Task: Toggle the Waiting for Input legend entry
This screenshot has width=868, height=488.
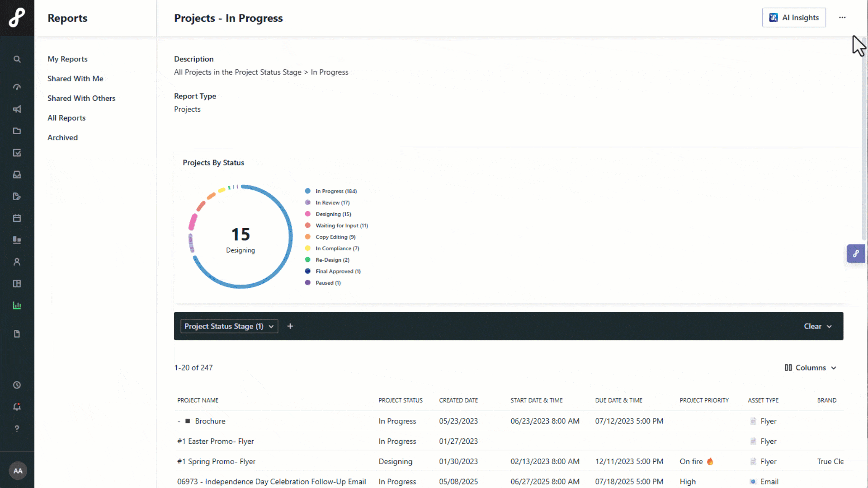Action: [341, 225]
